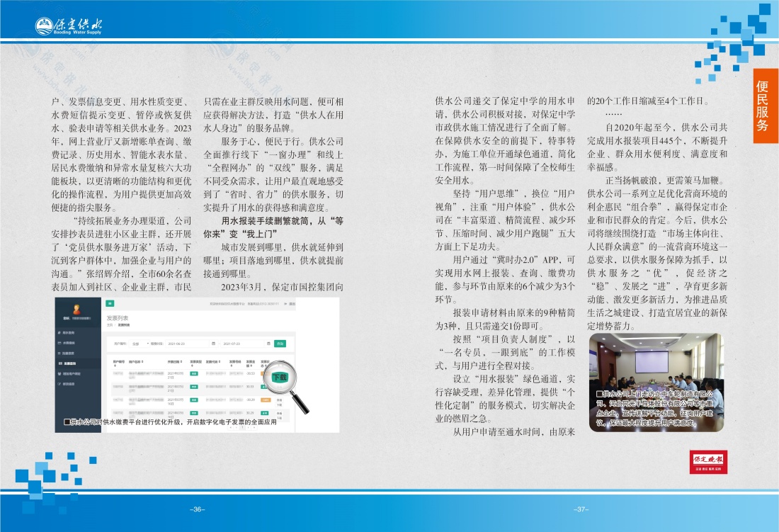Open the meeting room photo
The image size is (779, 532).
(649, 381)
